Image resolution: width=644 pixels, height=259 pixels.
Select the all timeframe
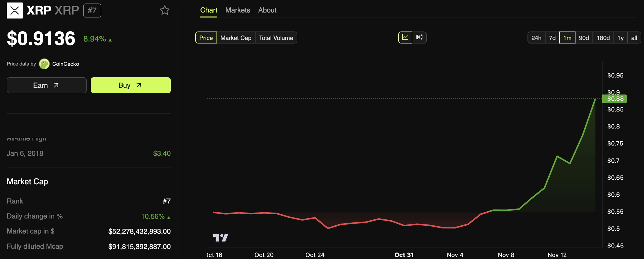[634, 37]
